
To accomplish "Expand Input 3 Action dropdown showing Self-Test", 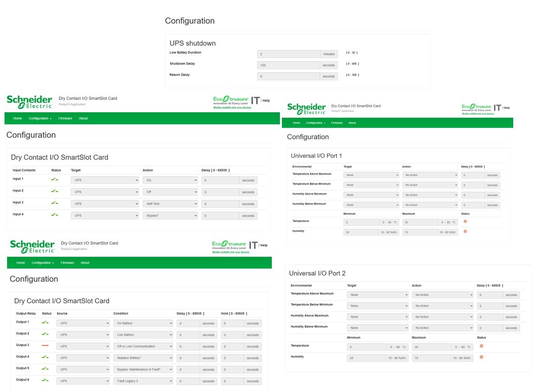I will tap(170, 204).
